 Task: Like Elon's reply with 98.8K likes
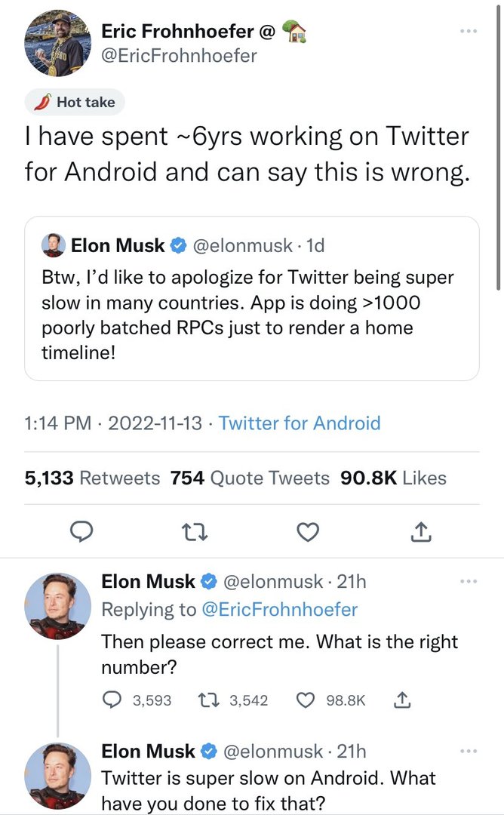coord(306,700)
